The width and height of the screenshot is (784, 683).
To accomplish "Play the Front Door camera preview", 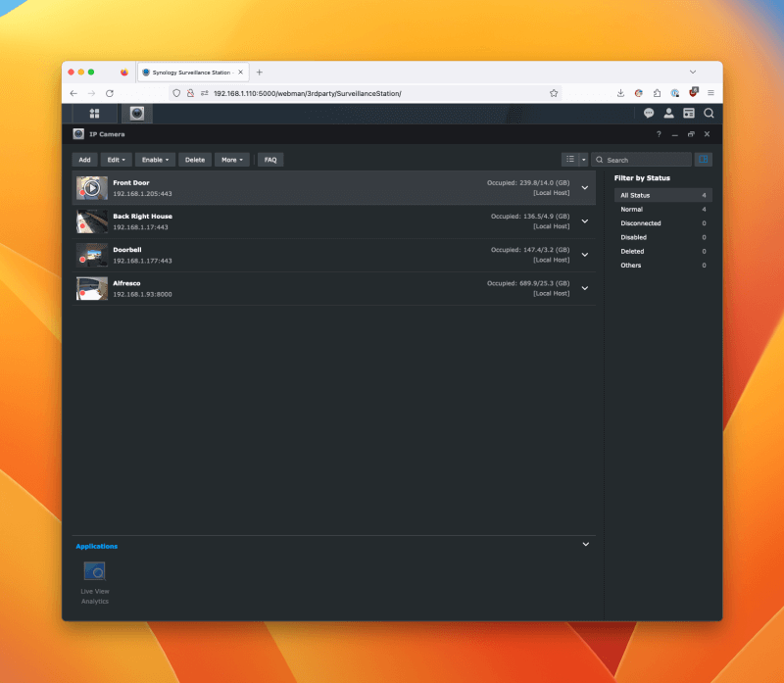I will pos(91,188).
